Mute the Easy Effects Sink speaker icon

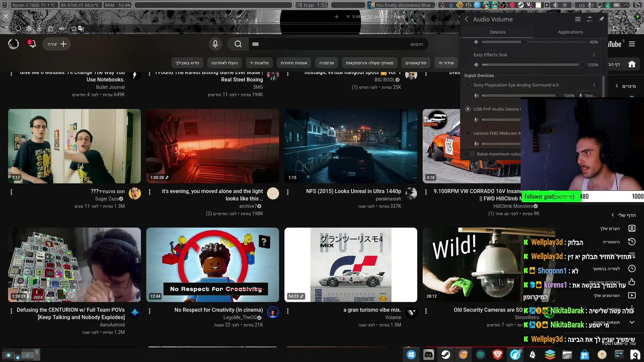pos(476,65)
